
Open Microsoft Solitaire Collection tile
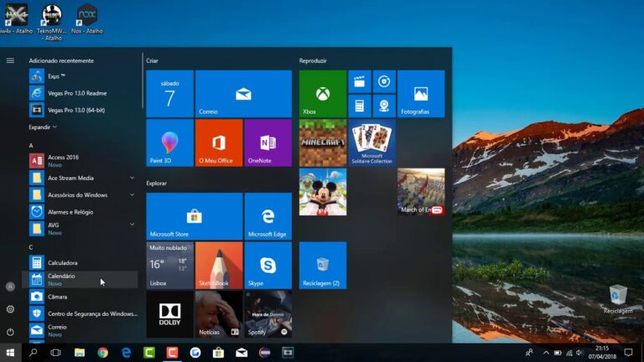pyautogui.click(x=371, y=142)
